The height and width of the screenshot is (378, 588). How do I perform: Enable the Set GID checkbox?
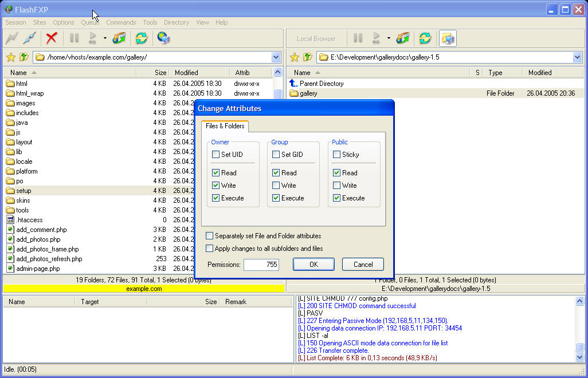[276, 154]
